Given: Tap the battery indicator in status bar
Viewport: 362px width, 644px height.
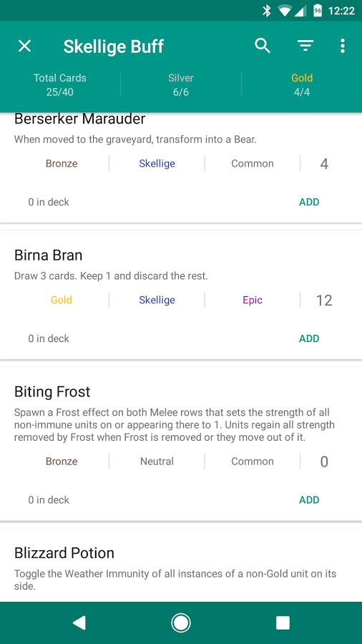Looking at the screenshot, I should pos(317,10).
